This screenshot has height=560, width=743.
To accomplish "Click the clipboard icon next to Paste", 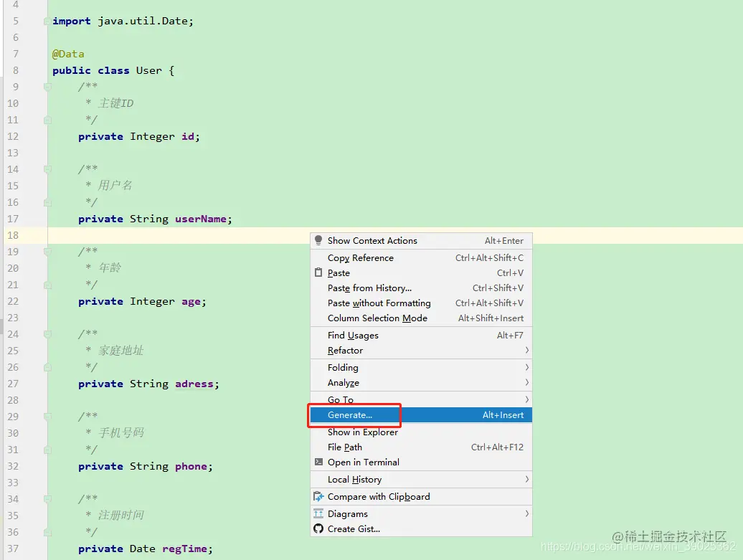I will pyautogui.click(x=318, y=272).
